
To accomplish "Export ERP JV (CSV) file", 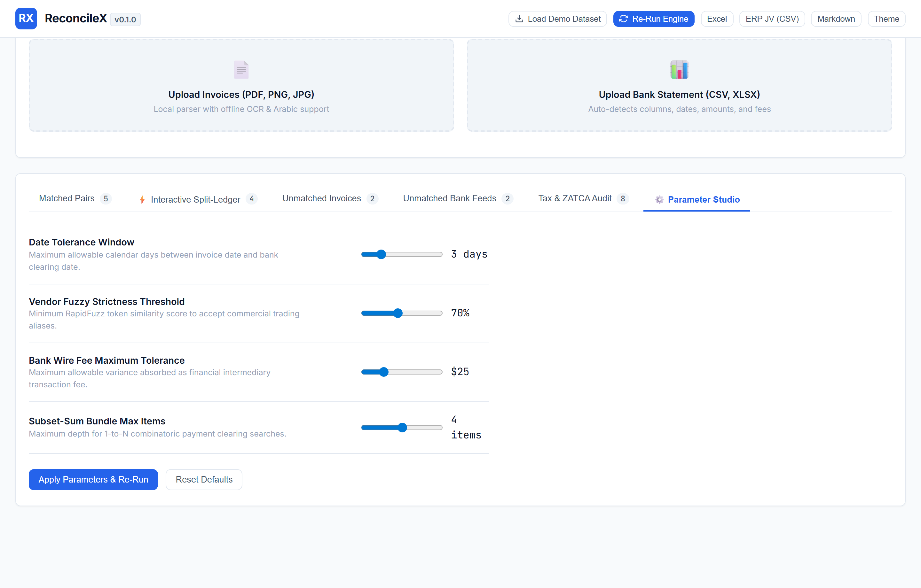I will point(772,19).
